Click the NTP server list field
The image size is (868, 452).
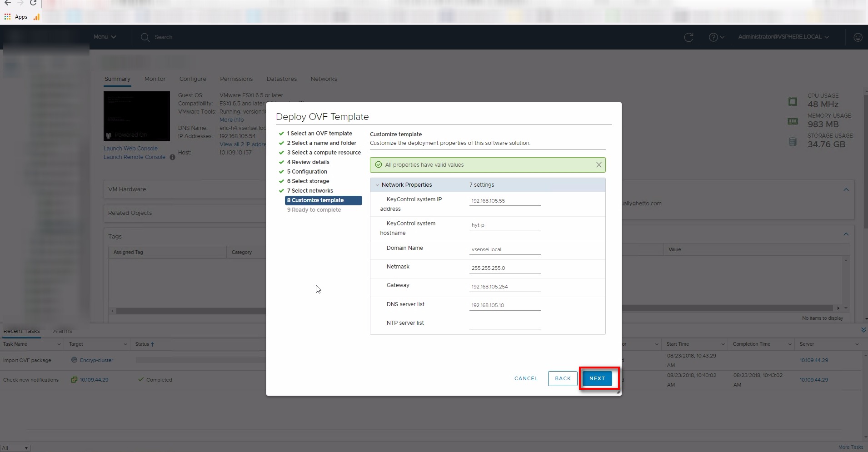pos(505,323)
